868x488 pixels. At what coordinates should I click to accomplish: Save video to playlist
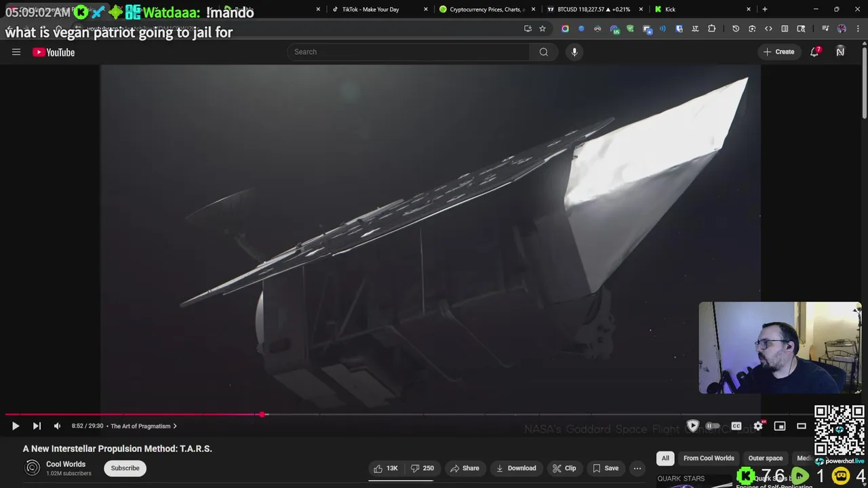[x=606, y=468]
